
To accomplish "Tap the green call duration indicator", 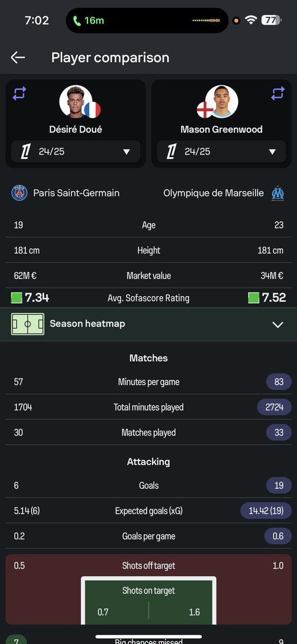I will tap(89, 20).
